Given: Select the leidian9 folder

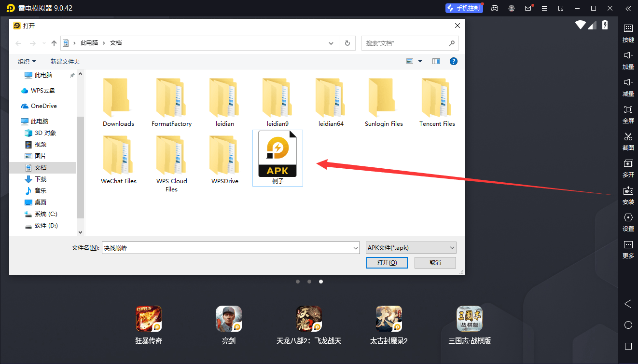Looking at the screenshot, I should pos(277,102).
